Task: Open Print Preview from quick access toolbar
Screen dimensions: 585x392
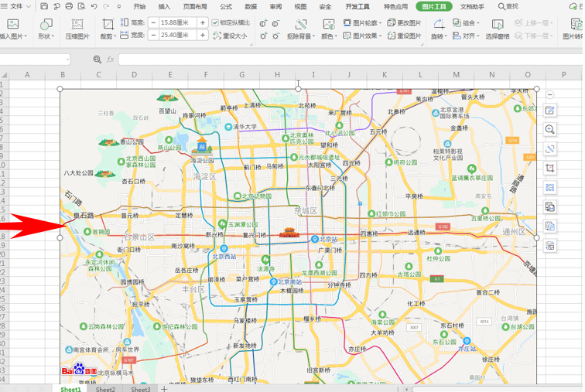Action: 81,6
